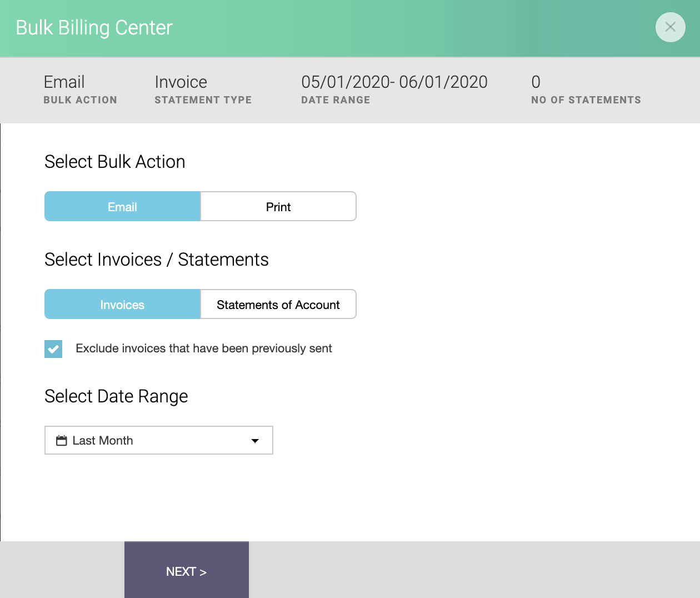The width and height of the screenshot is (700, 598).
Task: Click the checkmark icon in the exclude invoices checkbox
Action: pyautogui.click(x=53, y=348)
